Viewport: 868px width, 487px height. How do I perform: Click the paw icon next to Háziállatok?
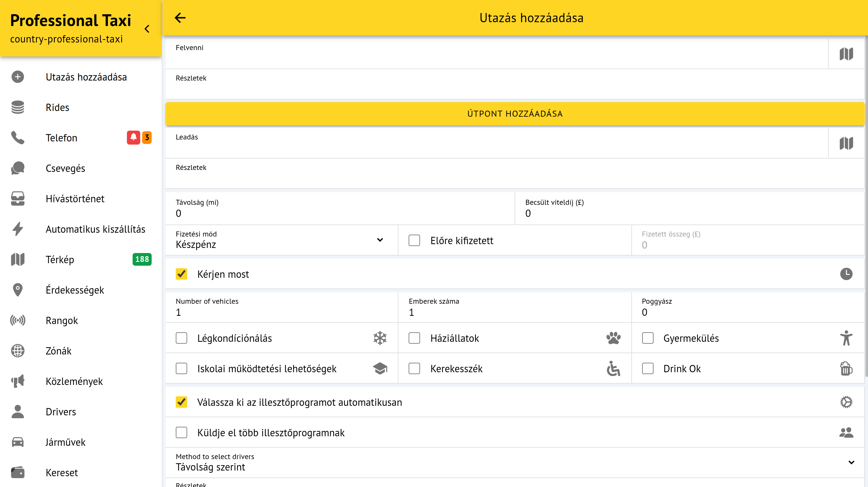coord(613,338)
